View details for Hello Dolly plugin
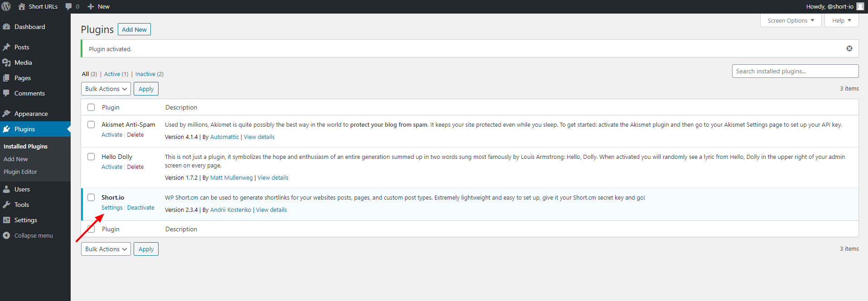The height and width of the screenshot is (301, 868). [273, 177]
